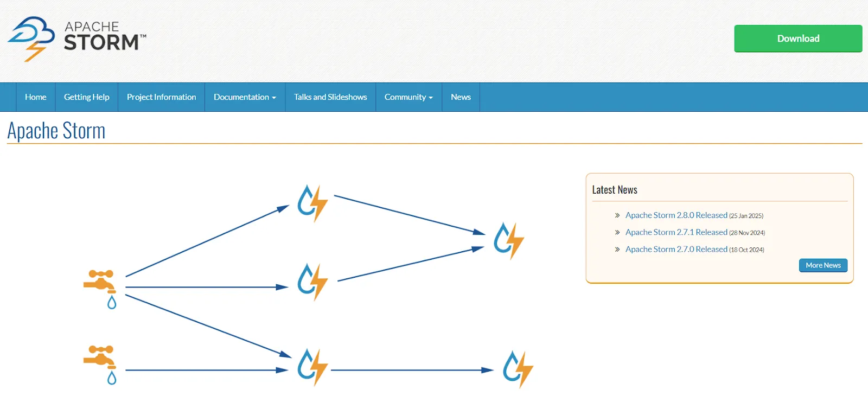Click the Apache Storm page heading
Viewport: 868px width, 396px height.
(x=56, y=131)
